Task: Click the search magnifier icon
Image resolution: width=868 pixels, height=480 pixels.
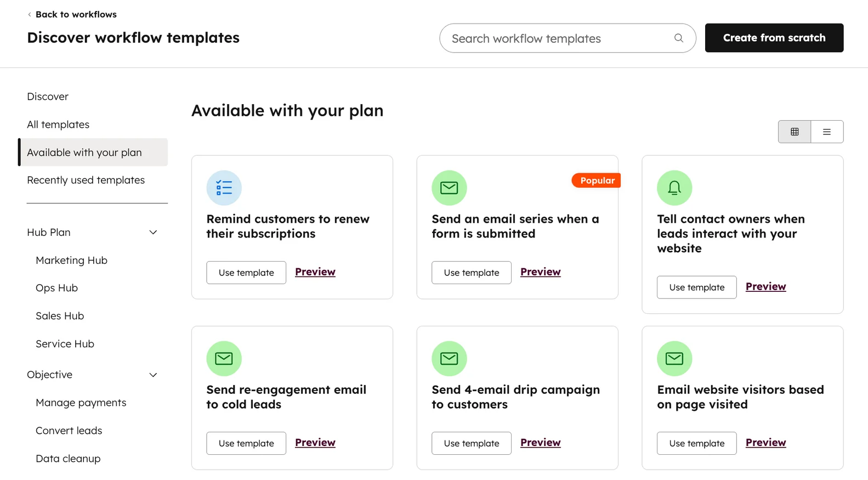Action: pyautogui.click(x=678, y=38)
